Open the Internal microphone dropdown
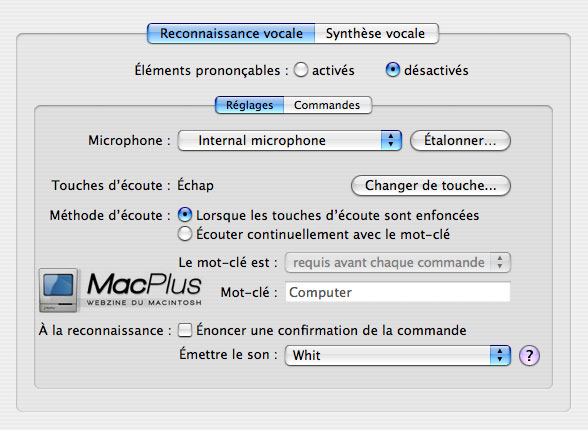Image resolution: width=588 pixels, height=430 pixels. coord(290,141)
